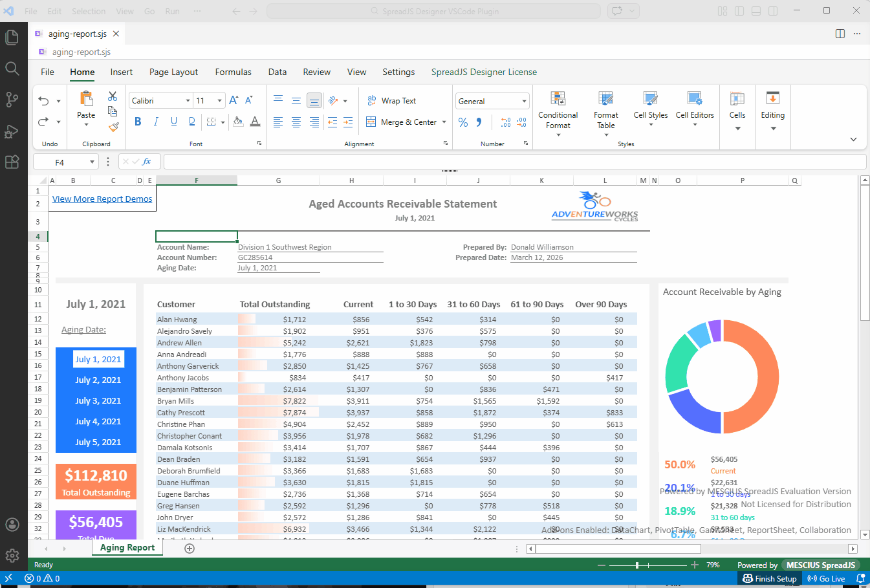Select the July 4, 2021 aging date
This screenshot has height=588, width=870.
(x=98, y=422)
